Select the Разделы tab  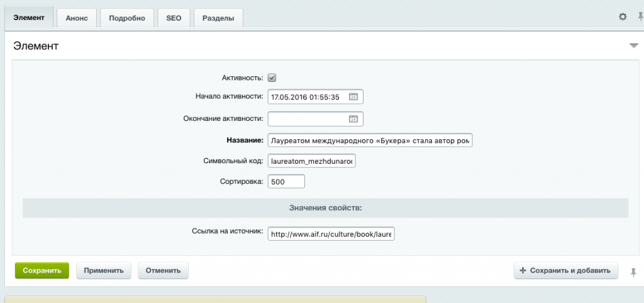pyautogui.click(x=218, y=18)
